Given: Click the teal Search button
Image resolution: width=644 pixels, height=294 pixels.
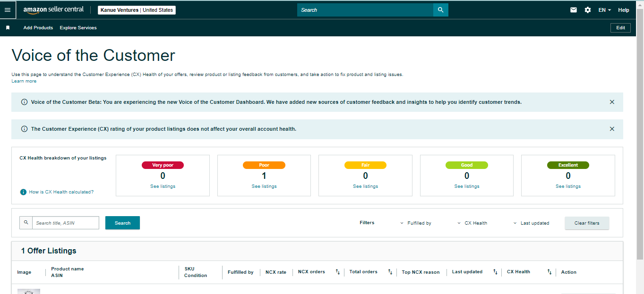Looking at the screenshot, I should 122,223.
